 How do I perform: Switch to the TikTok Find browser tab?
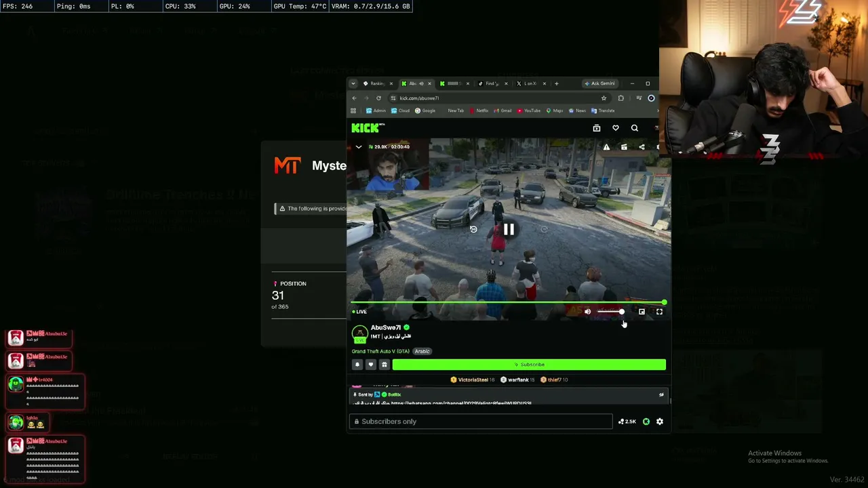tap(491, 84)
